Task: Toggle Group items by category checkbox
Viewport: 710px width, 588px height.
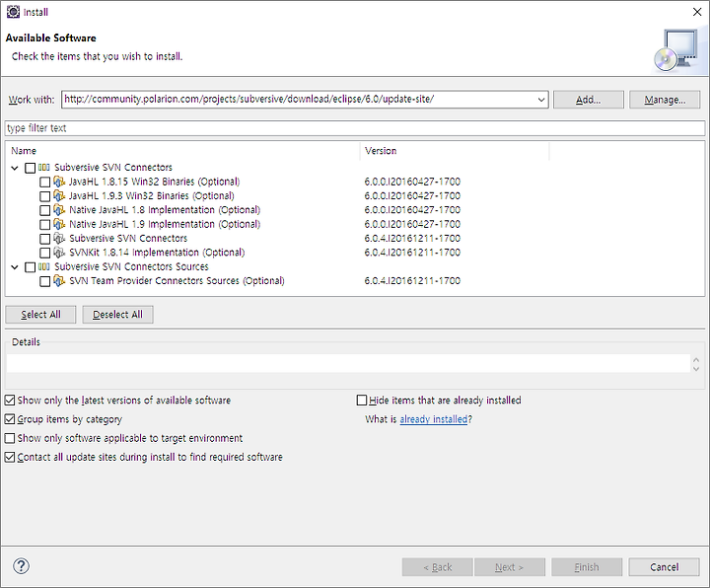Action: pyautogui.click(x=10, y=419)
